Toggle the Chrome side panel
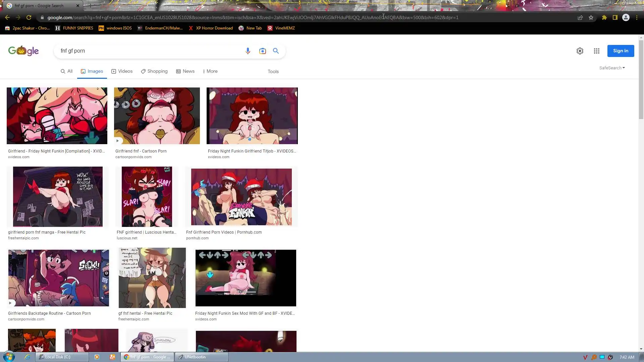 [x=615, y=17]
